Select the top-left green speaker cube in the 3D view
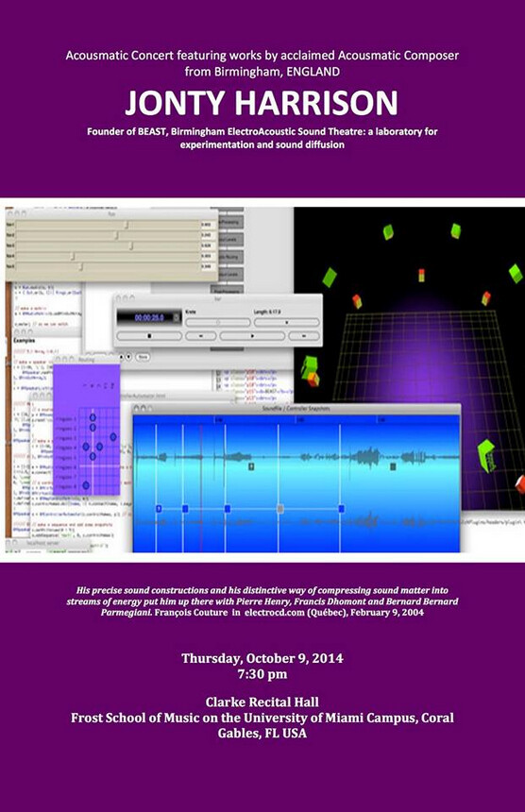 tap(388, 231)
